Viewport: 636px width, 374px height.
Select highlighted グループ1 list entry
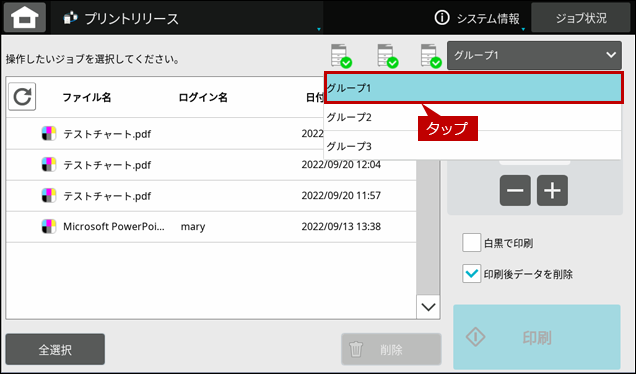[x=473, y=88]
